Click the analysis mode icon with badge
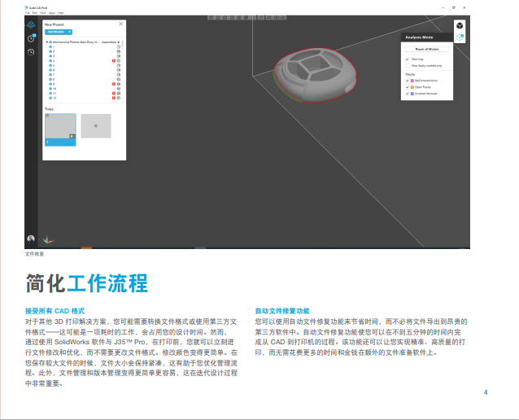This screenshot has height=420, width=519. coord(460,37)
